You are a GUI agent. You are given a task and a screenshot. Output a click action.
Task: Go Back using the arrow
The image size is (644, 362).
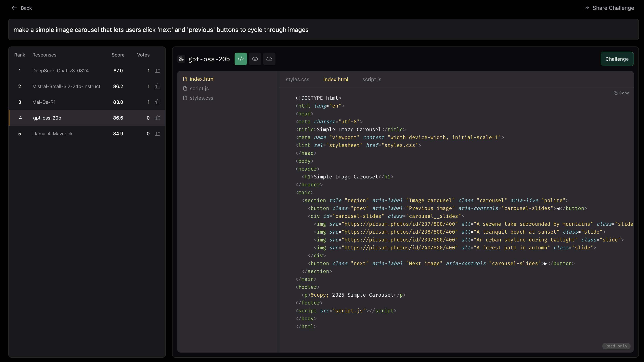tap(15, 8)
